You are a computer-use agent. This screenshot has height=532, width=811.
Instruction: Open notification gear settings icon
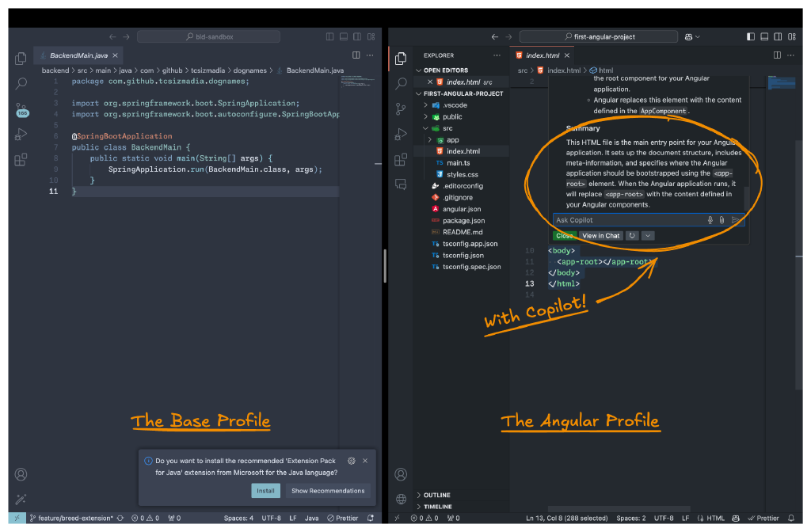click(352, 461)
